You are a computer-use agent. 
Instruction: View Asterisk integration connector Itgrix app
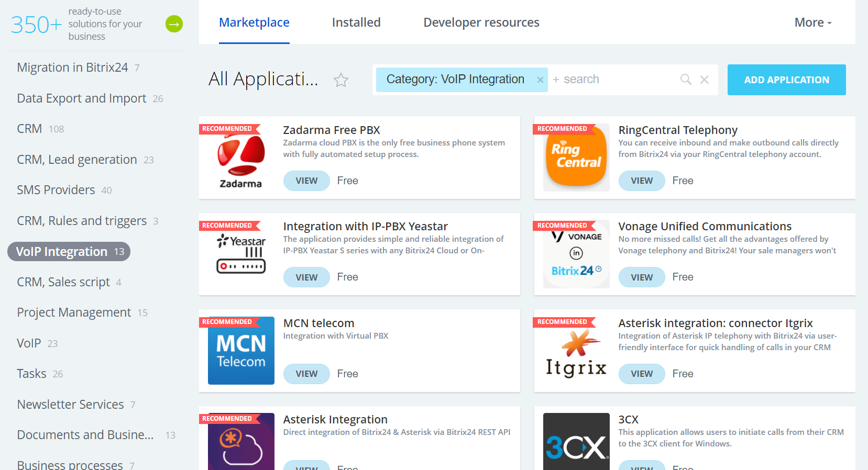click(642, 374)
